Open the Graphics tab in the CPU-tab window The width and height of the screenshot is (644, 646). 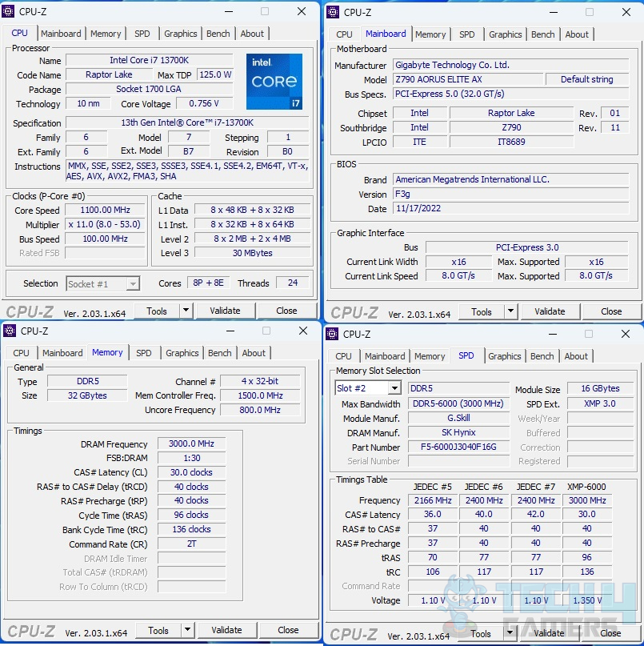pos(180,34)
